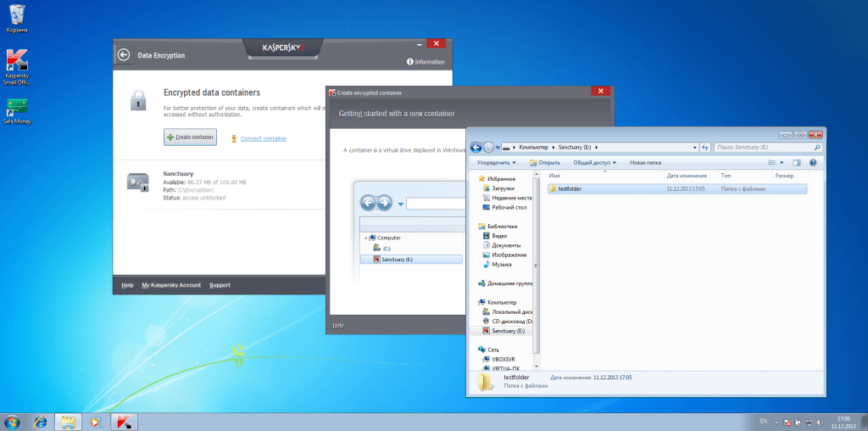Open Kaspersky Small Office desktop shortcut
Screen dimensions: 868x431
[17, 67]
